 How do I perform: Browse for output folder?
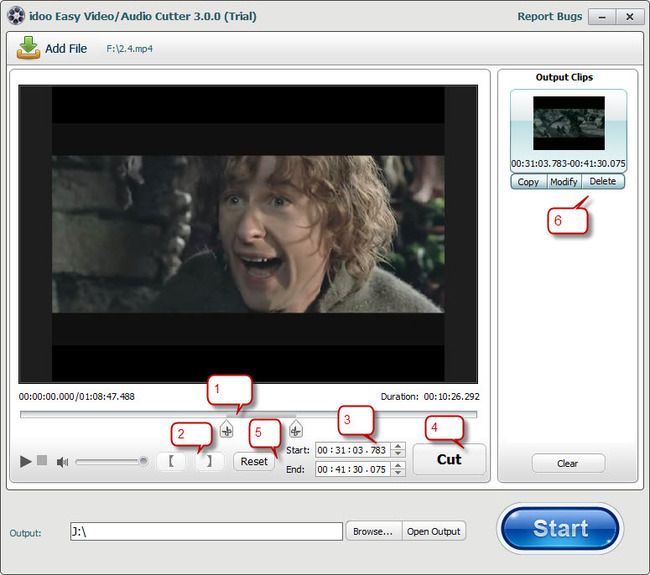click(x=373, y=531)
